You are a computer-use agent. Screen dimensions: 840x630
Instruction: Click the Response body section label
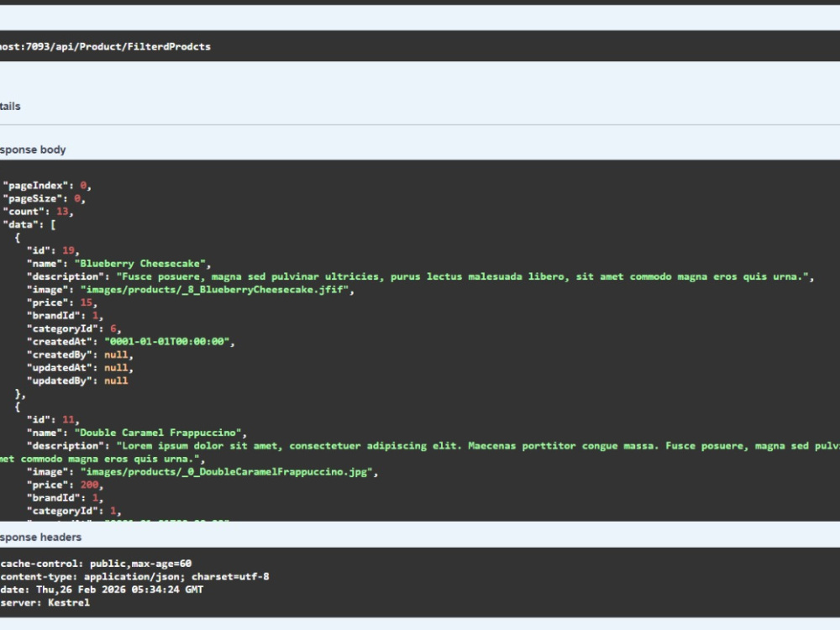(33, 150)
